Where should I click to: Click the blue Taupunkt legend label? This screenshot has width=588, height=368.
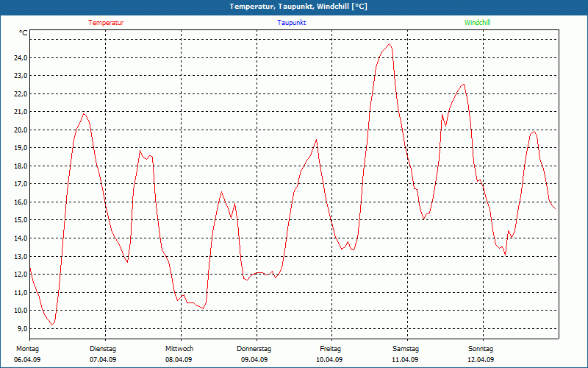[x=292, y=23]
